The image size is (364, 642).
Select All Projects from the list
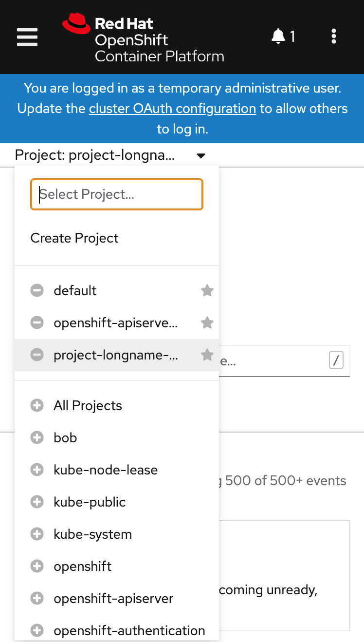pos(88,406)
